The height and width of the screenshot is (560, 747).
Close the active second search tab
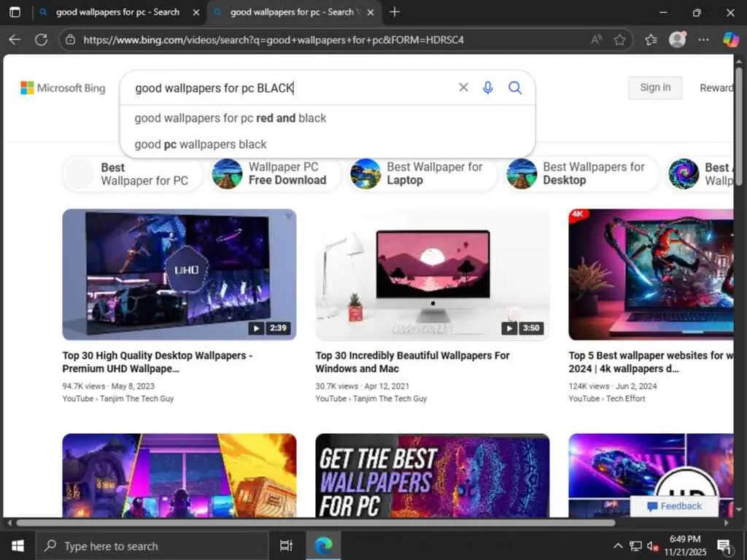(371, 12)
